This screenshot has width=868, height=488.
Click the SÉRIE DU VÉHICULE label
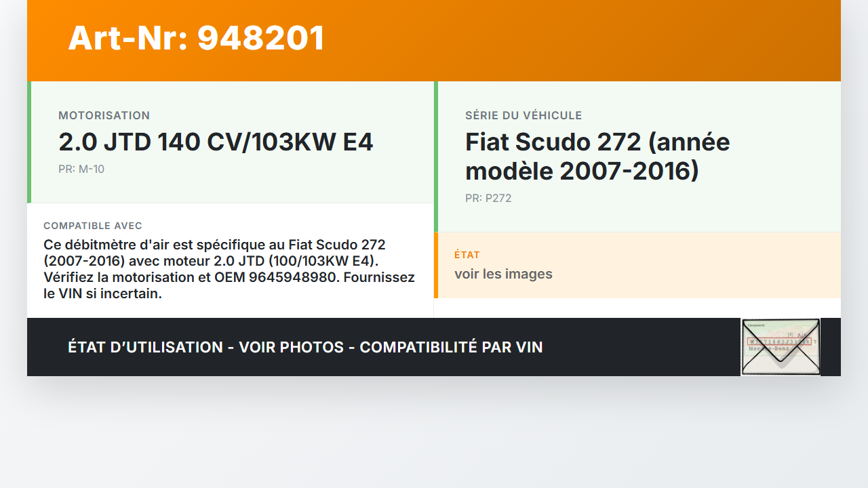tap(523, 116)
